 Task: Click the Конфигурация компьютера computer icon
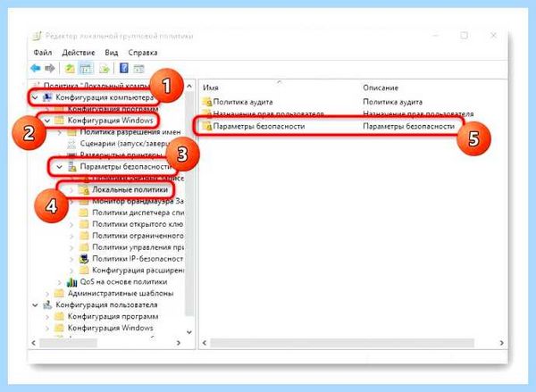[47, 97]
